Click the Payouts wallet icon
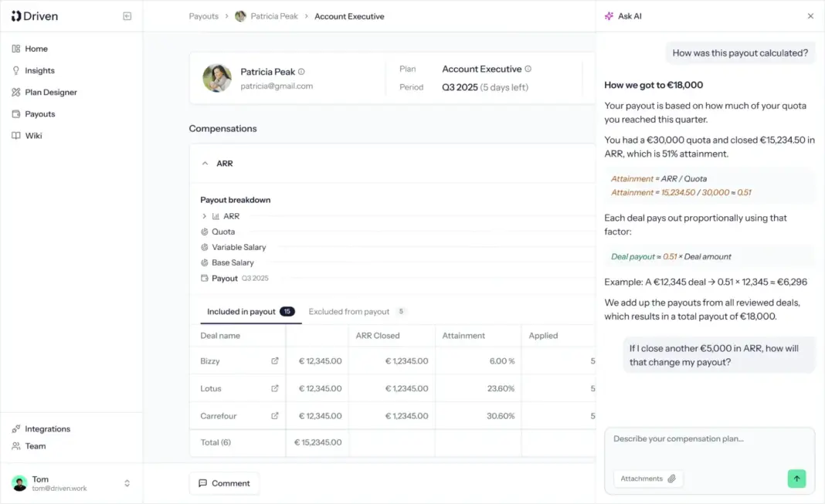Image resolution: width=825 pixels, height=504 pixels. [x=15, y=114]
